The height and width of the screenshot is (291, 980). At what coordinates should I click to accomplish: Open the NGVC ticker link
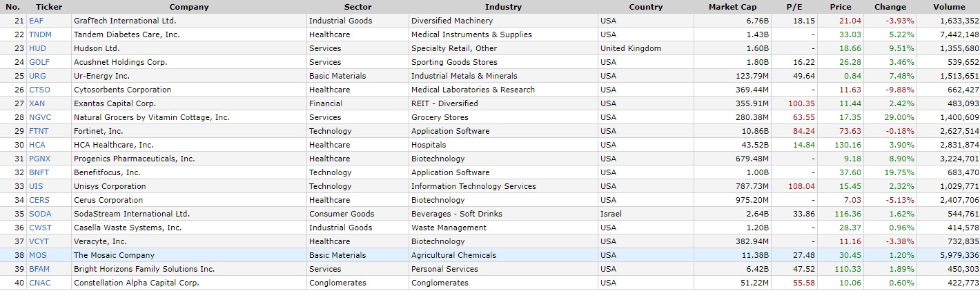pyautogui.click(x=40, y=117)
